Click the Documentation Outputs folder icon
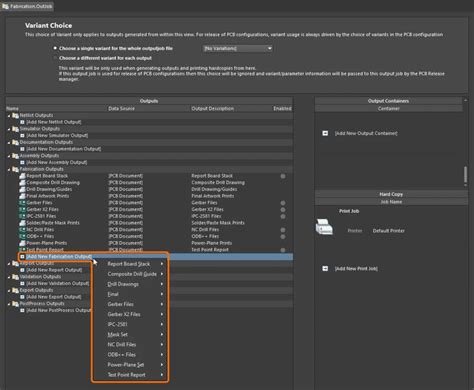 pos(15,142)
